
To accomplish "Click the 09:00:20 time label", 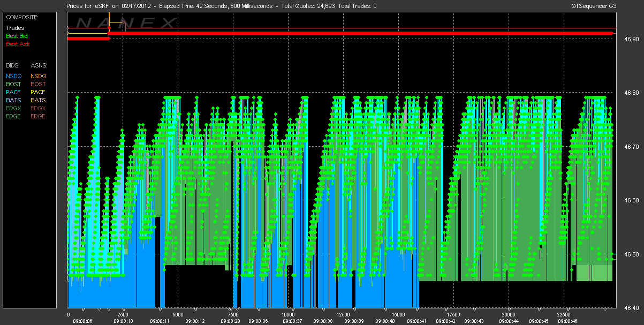I will click(230, 321).
